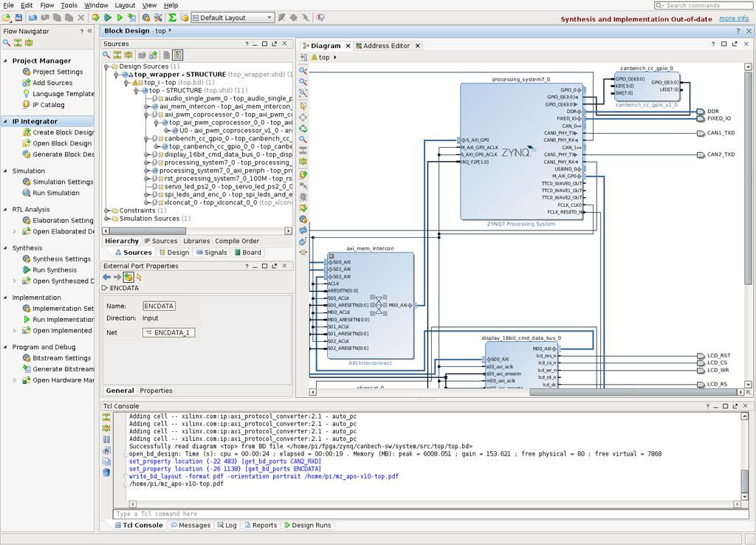Click the Run Synthesis toolbar icon

tap(108, 18)
